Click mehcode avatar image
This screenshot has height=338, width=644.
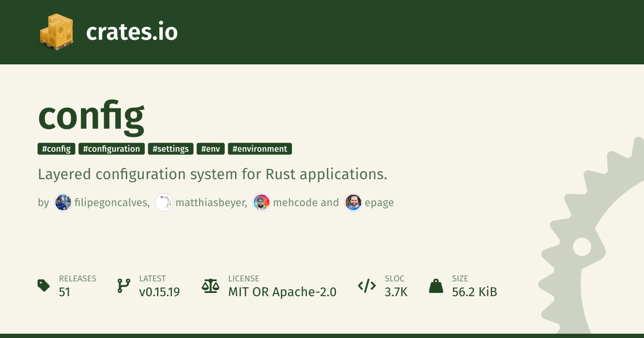point(261,202)
